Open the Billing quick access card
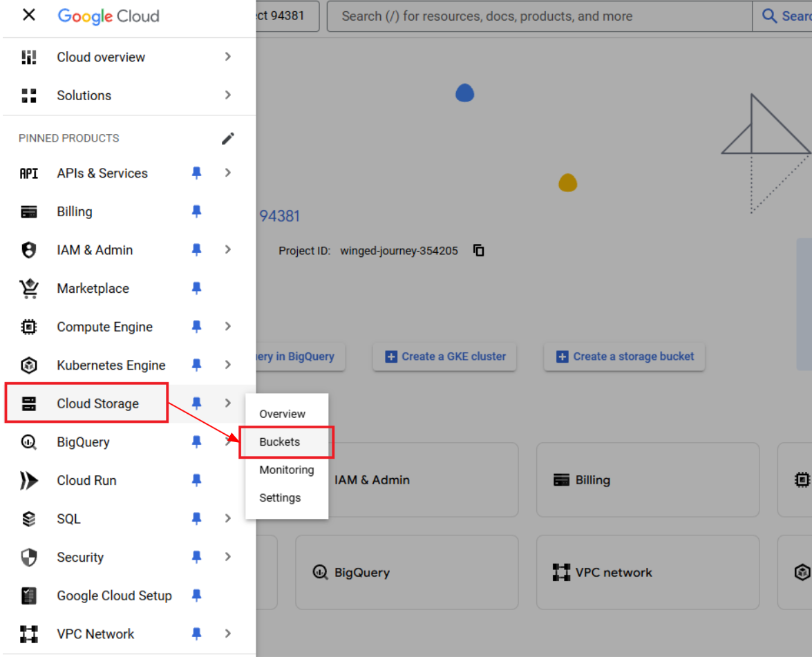Screen dimensions: 812x657 (x=648, y=480)
